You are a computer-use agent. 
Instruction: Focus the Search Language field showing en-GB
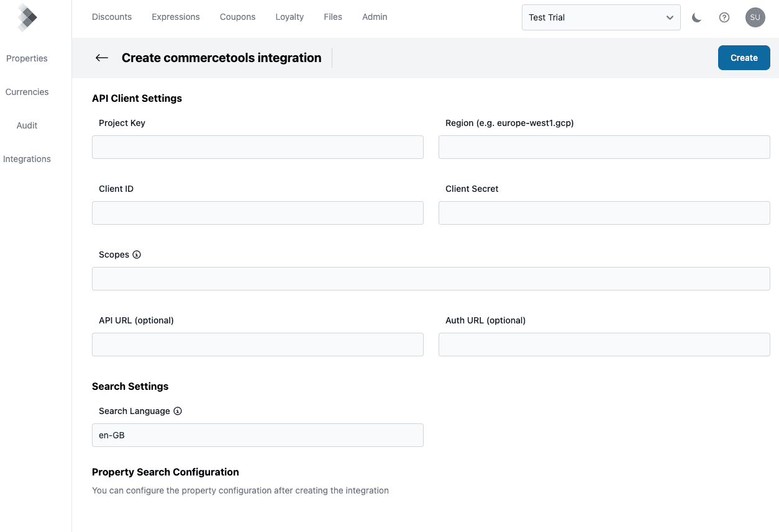point(258,435)
